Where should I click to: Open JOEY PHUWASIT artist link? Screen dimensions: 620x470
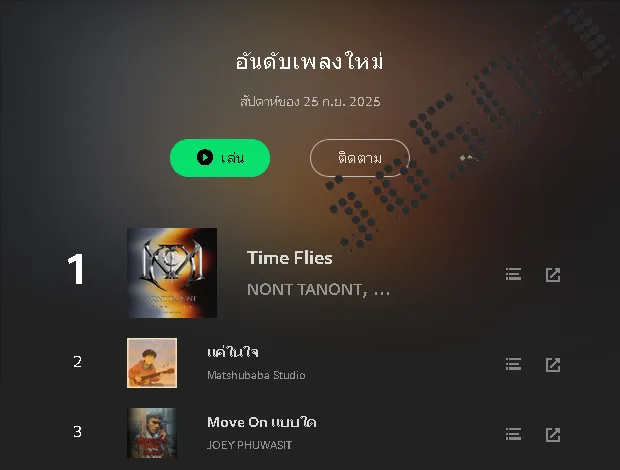(x=250, y=445)
